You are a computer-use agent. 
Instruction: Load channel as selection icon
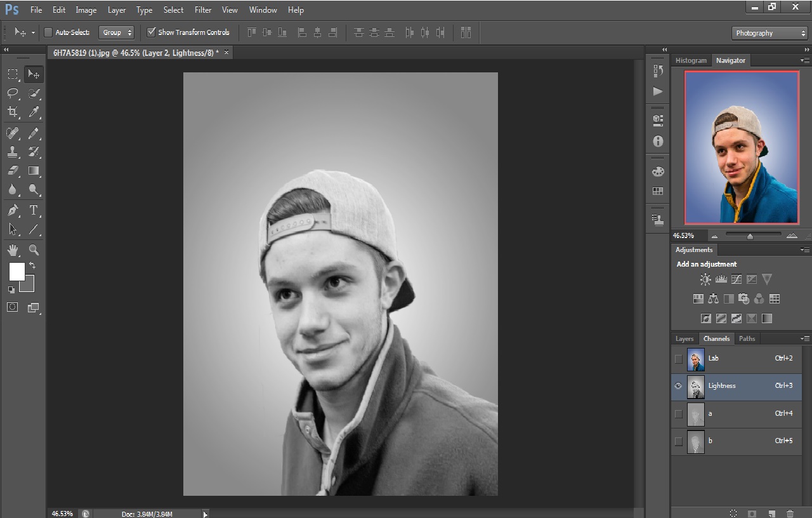tap(733, 513)
